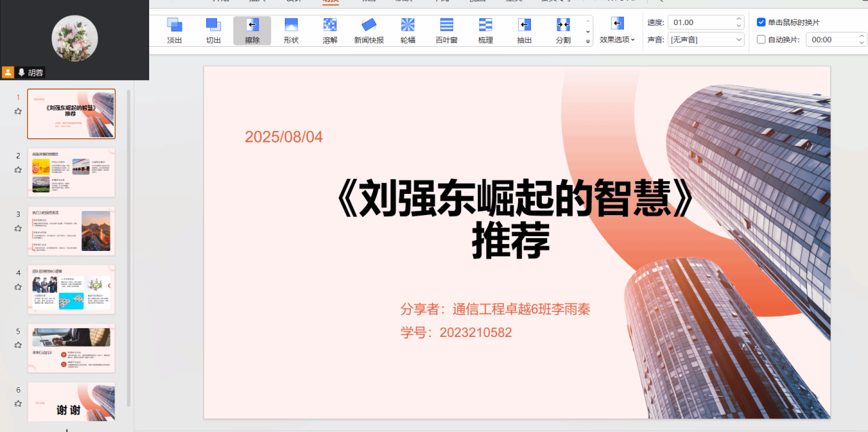Viewport: 868px width, 432px height.
Task: Apply the 淡出 fade transition
Action: click(x=174, y=31)
